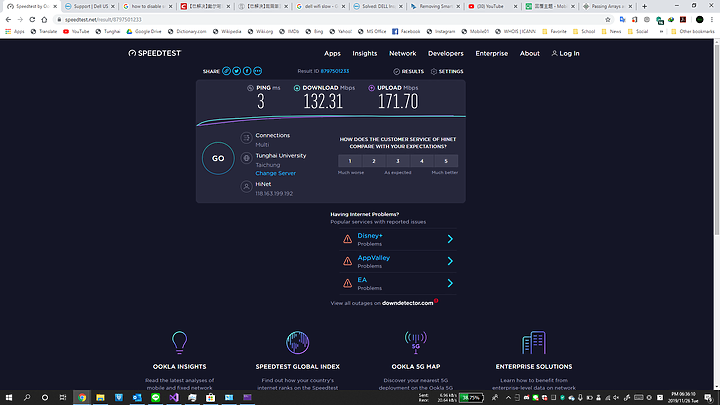The height and width of the screenshot is (405, 720).
Task: Open the downdetector.com link
Action: click(407, 303)
